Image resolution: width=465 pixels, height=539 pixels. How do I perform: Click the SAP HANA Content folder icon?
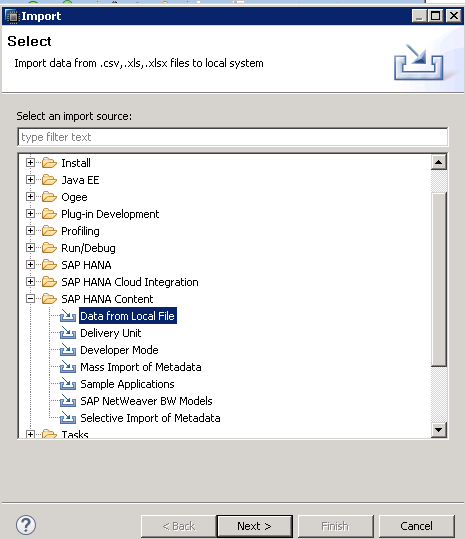(x=49, y=299)
